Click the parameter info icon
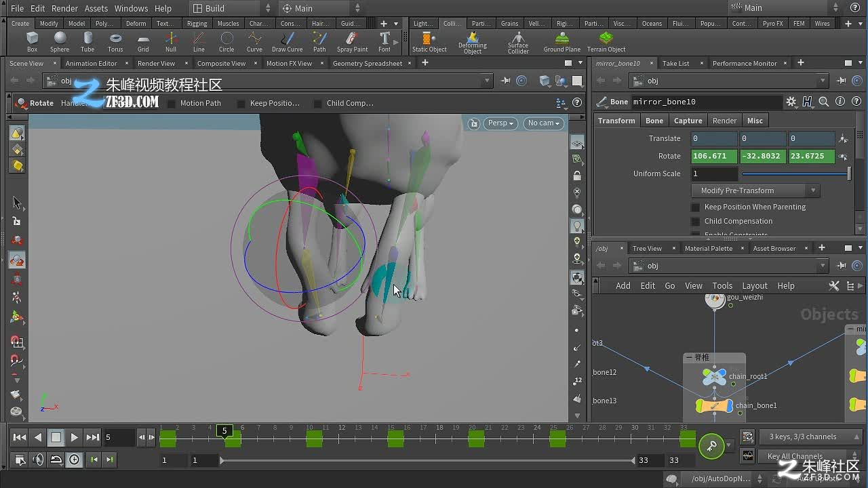This screenshot has width=868, height=488. (x=840, y=102)
